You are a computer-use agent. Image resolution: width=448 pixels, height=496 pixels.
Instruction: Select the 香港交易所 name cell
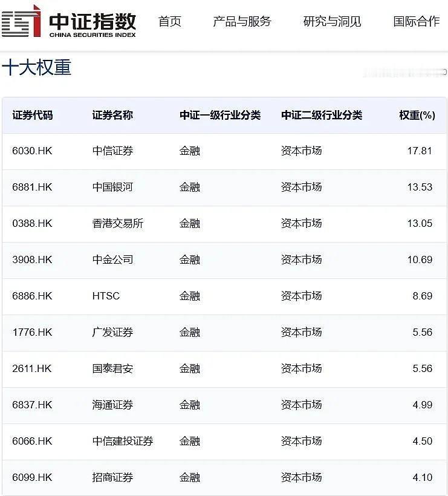[x=118, y=223]
